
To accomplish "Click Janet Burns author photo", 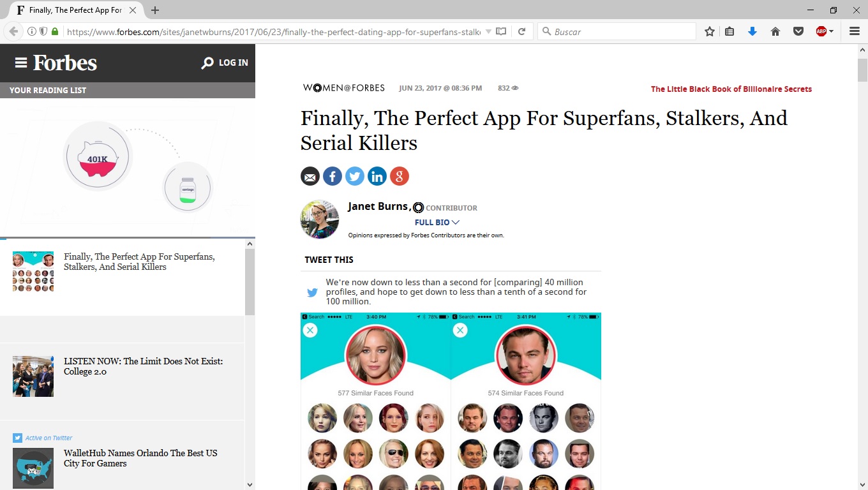I will (320, 219).
